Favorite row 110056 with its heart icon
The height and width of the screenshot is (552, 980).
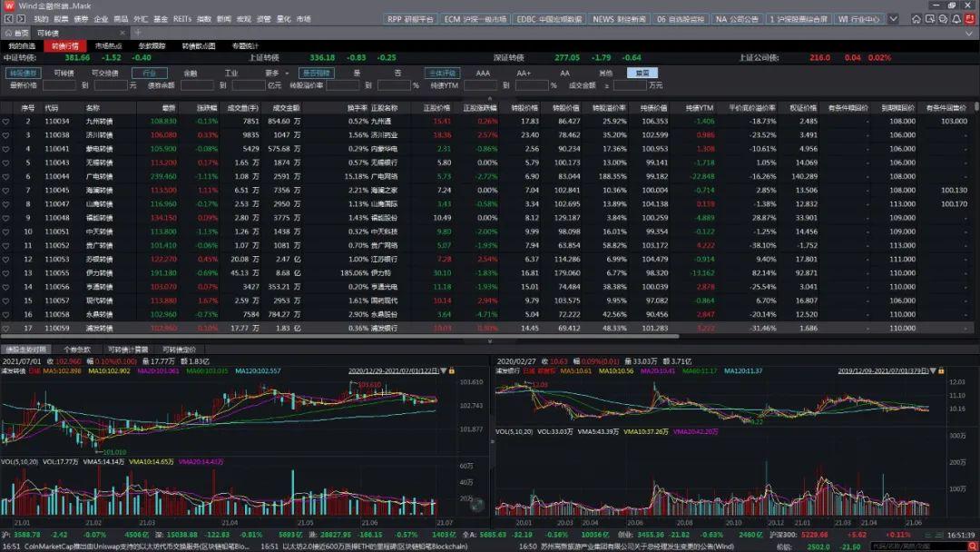click(5, 287)
